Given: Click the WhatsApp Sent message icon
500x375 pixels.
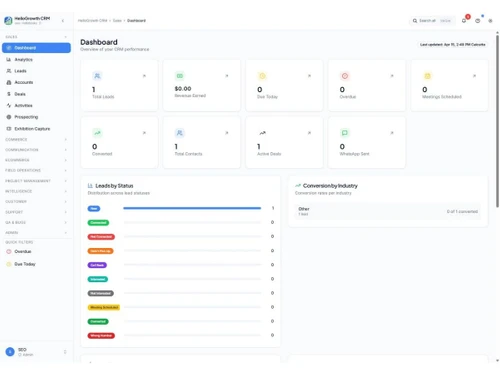Looking at the screenshot, I should (345, 133).
